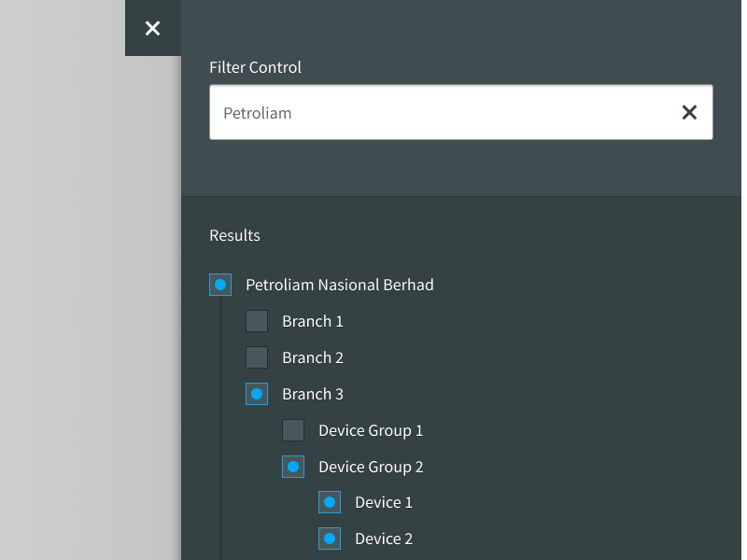The image size is (747, 560).
Task: Uncheck the Device 2 checkbox
Action: pyautogui.click(x=330, y=539)
